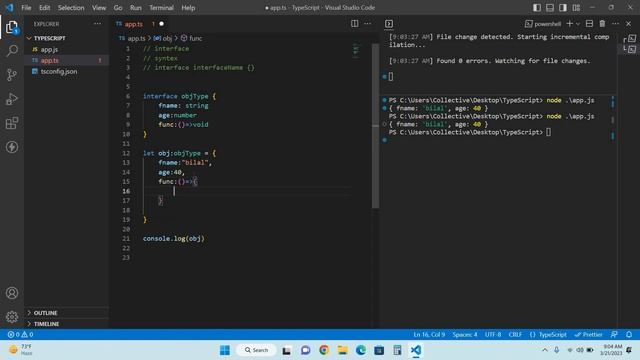The image size is (640, 360).
Task: Open the Explorer view in activity bar
Action: tap(12, 27)
